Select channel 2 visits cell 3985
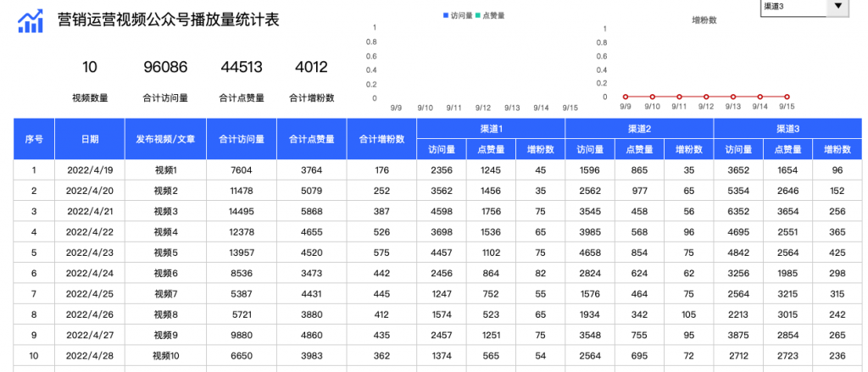The image size is (868, 372). 590,232
